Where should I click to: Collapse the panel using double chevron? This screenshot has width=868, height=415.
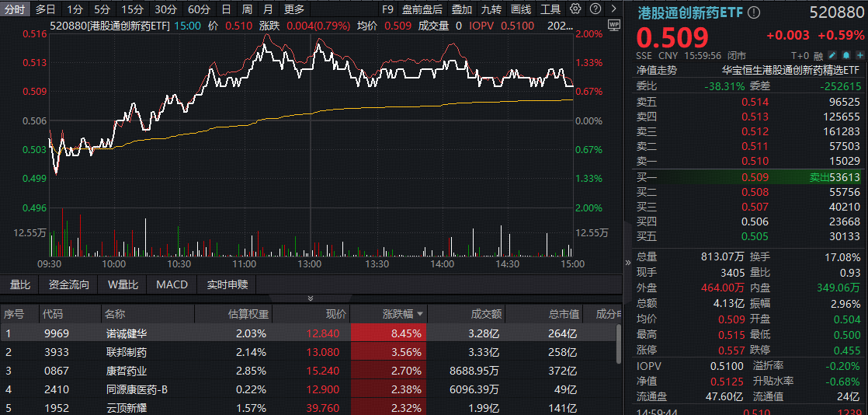click(x=311, y=298)
